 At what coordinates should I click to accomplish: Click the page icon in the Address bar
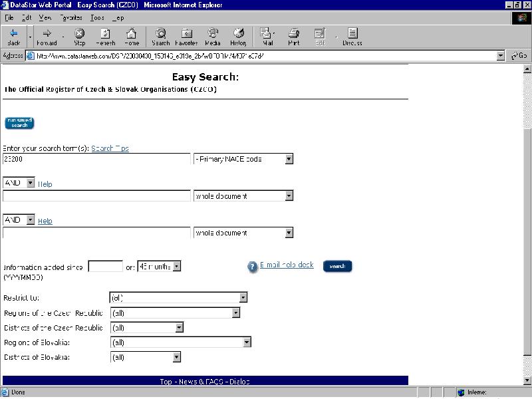click(x=31, y=56)
